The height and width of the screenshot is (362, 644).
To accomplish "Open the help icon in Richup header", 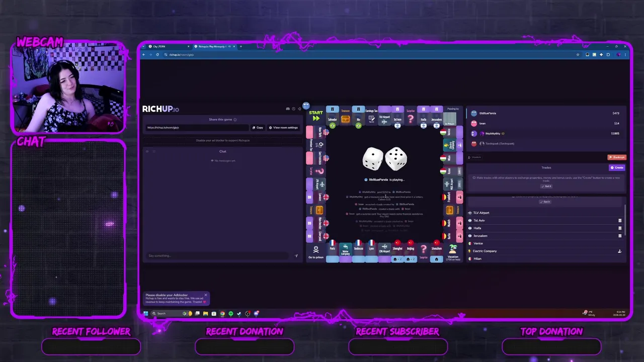I will coord(294,109).
